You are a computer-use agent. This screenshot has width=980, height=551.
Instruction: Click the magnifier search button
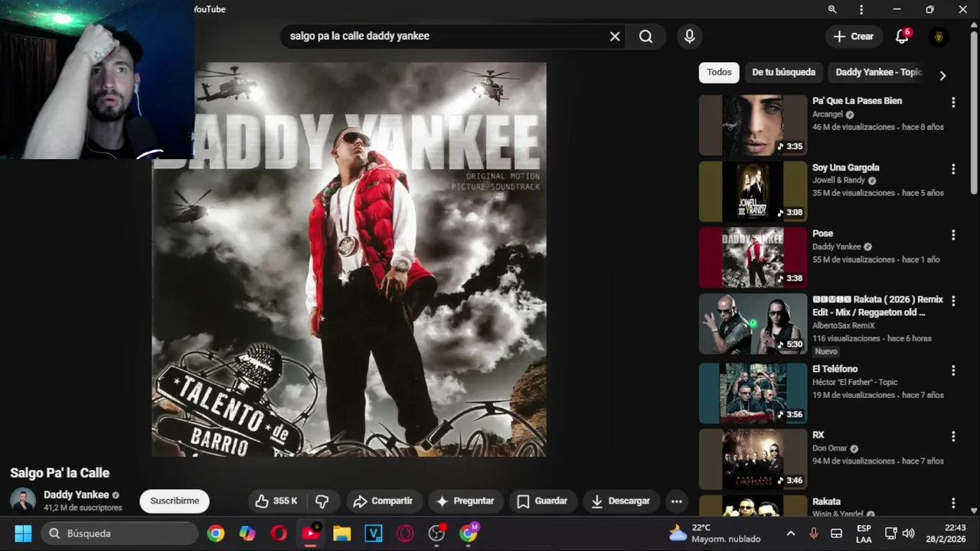click(x=645, y=37)
